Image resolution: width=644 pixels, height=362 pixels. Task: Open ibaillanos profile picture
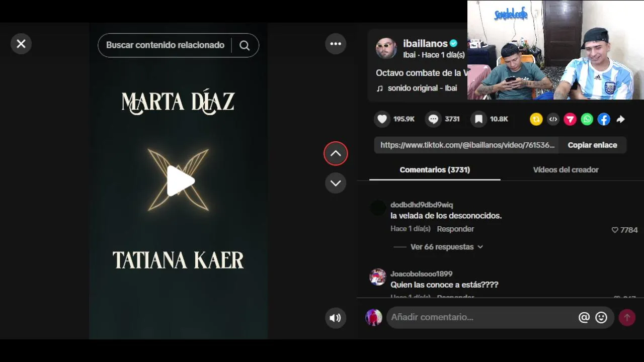click(x=386, y=48)
